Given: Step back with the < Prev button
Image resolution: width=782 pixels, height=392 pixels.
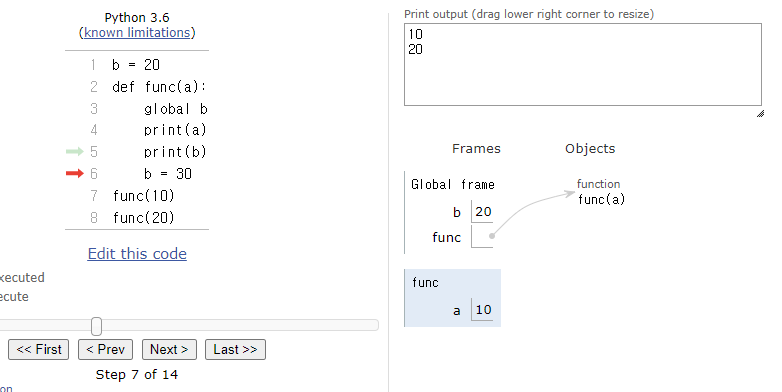Looking at the screenshot, I should 105,350.
